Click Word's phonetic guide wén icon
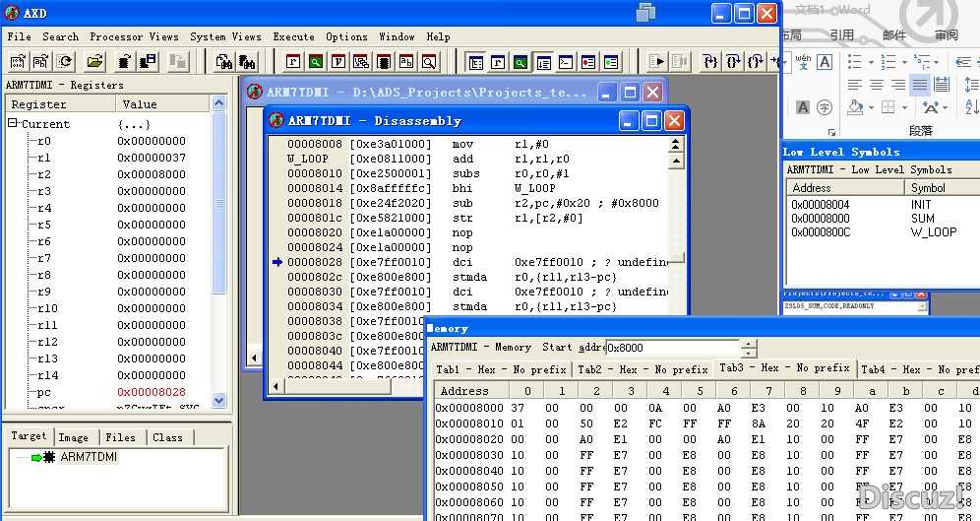The width and height of the screenshot is (980, 521). click(x=803, y=62)
